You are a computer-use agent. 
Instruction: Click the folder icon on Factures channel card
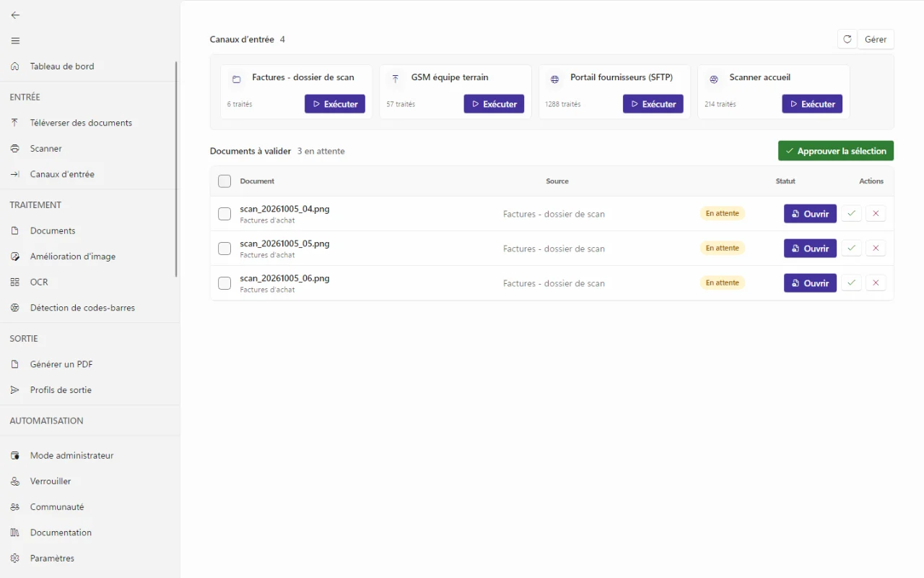236,79
